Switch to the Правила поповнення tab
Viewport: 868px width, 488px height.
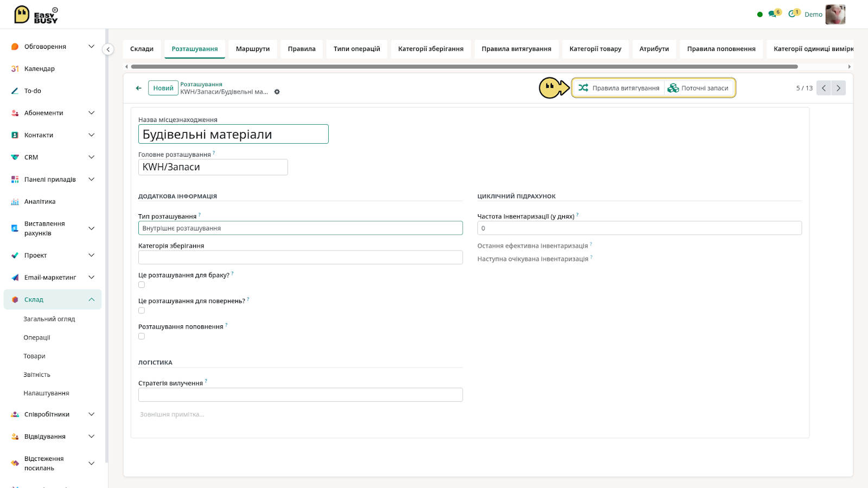coord(722,49)
